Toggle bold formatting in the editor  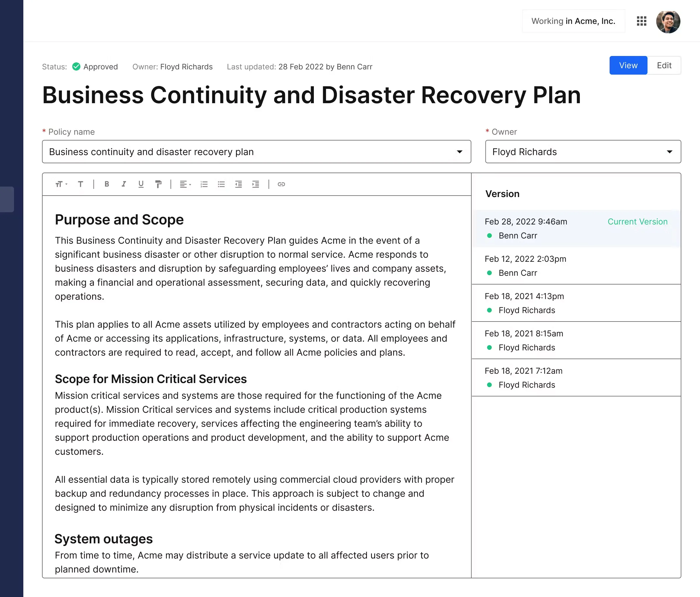[107, 184]
